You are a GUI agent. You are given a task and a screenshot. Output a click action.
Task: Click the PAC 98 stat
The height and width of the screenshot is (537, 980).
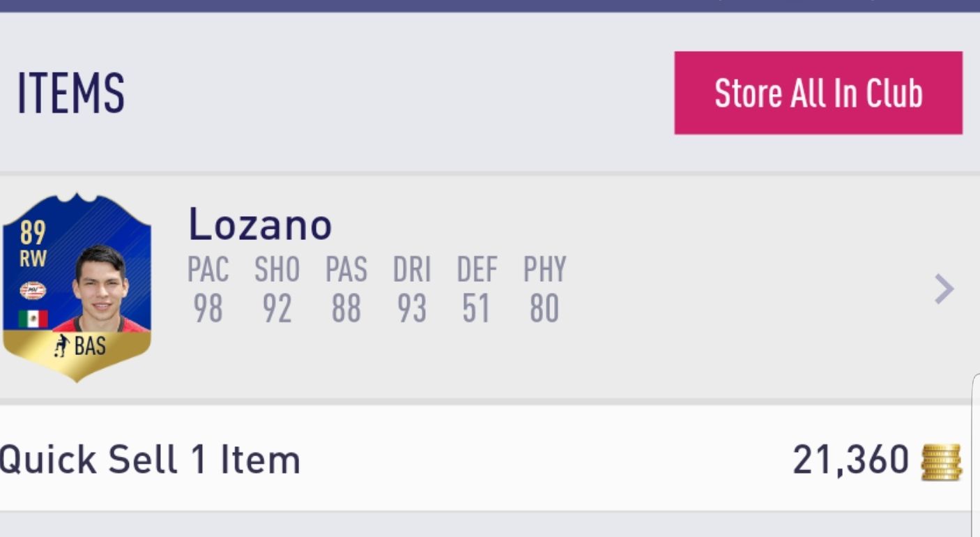click(x=208, y=289)
